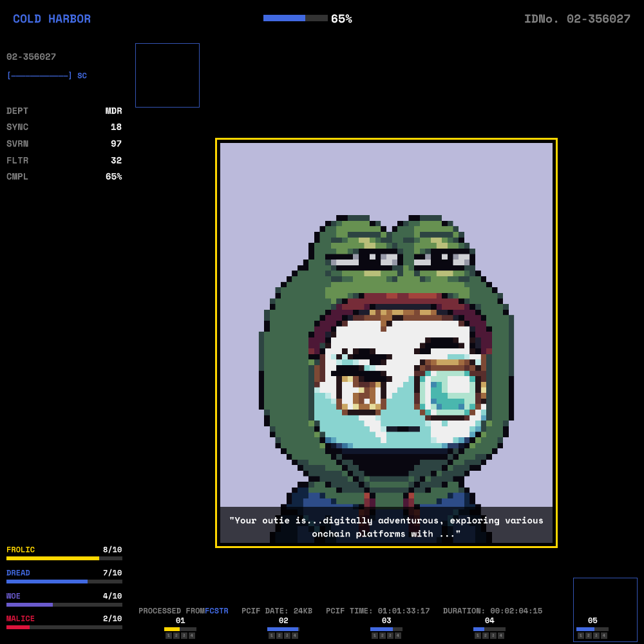The height and width of the screenshot is (644, 644).
Task: Click box 1 under bin 05
Action: pos(581,636)
